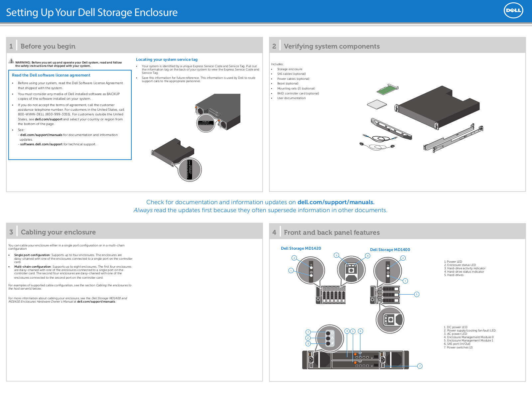Click the 'Storage enclosure' list item
This screenshot has width=532, height=393.
pyautogui.click(x=290, y=69)
